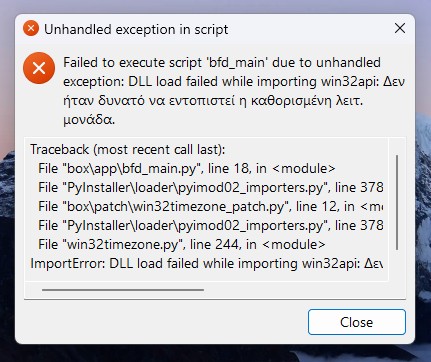The width and height of the screenshot is (431, 362).
Task: Click the Greek word "μονάδα." in the message
Action: click(89, 120)
